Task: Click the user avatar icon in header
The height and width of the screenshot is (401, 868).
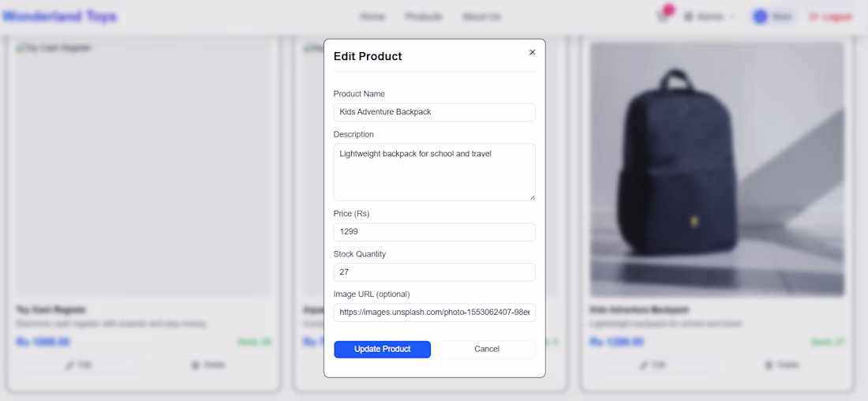Action: click(x=760, y=17)
